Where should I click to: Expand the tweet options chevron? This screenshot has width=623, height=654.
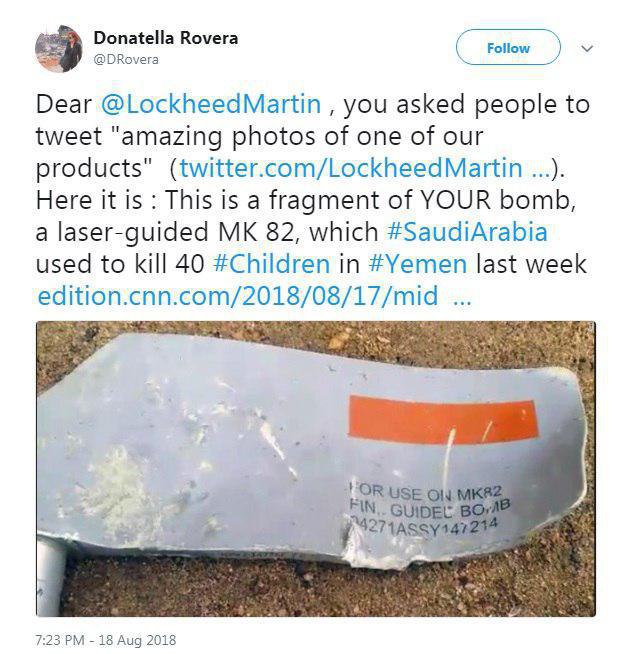(x=587, y=49)
